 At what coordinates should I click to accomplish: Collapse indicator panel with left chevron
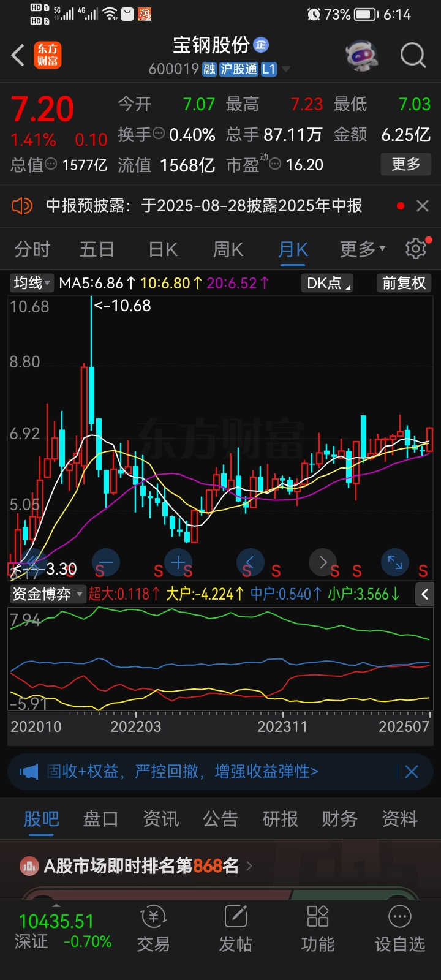click(424, 594)
